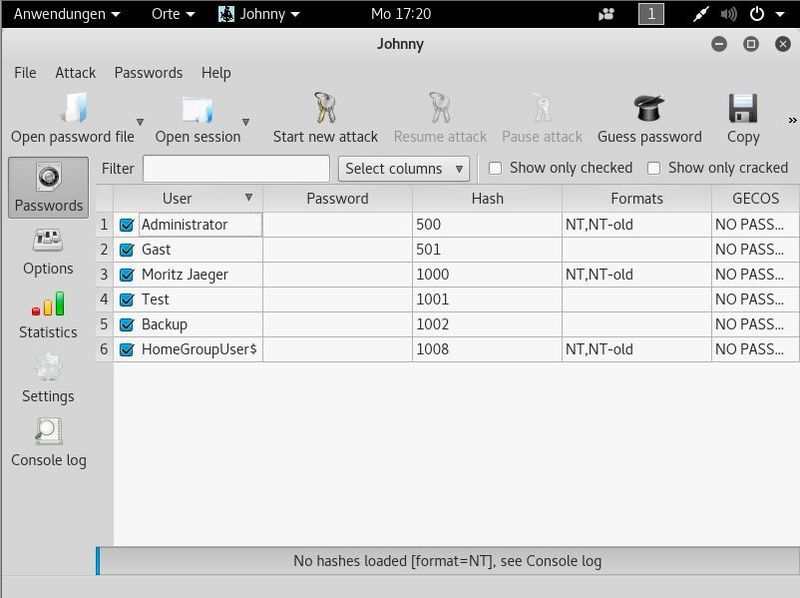Open the Options sidebar tab

(48, 252)
